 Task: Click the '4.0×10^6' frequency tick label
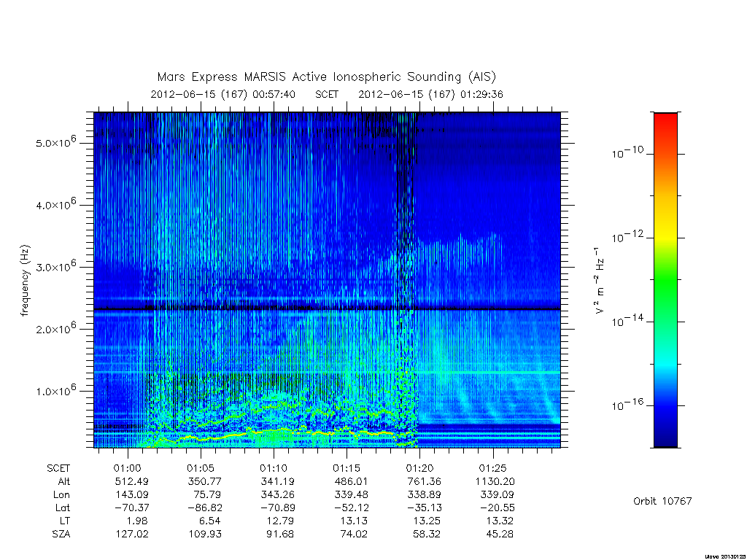[55, 204]
